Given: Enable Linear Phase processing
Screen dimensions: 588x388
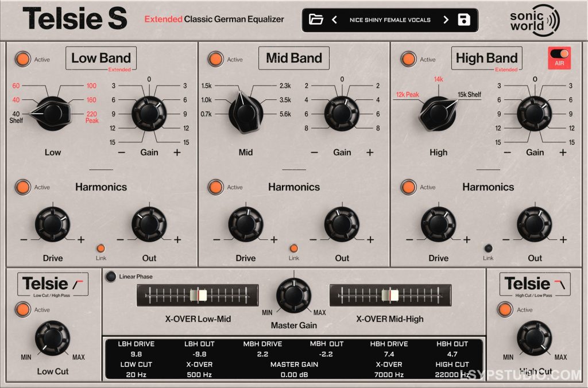Looking at the screenshot, I should point(111,276).
